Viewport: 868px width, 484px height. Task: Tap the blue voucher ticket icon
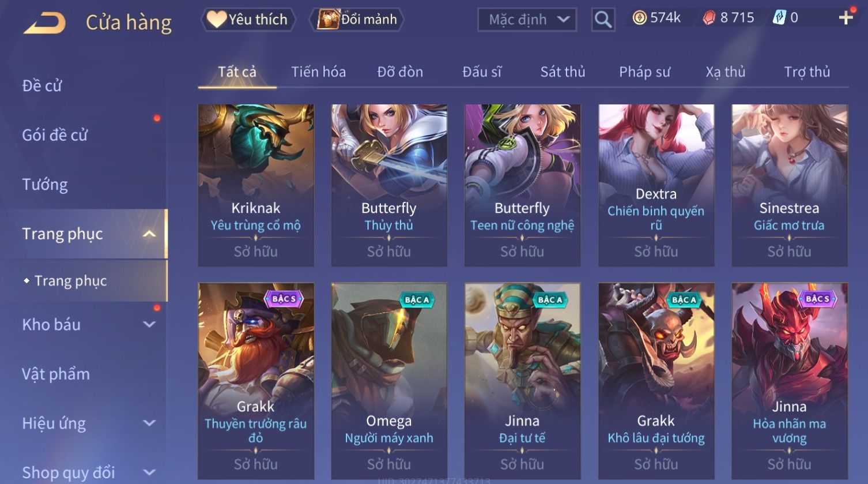[779, 18]
